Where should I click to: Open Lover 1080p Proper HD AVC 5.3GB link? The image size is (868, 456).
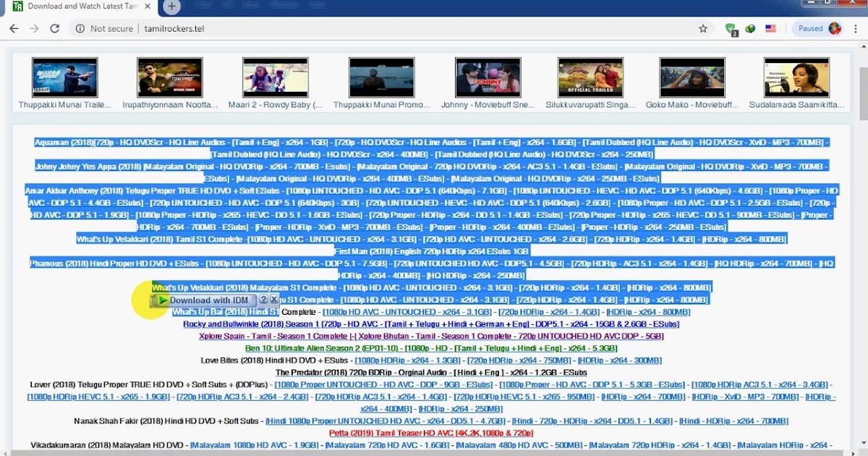592,385
